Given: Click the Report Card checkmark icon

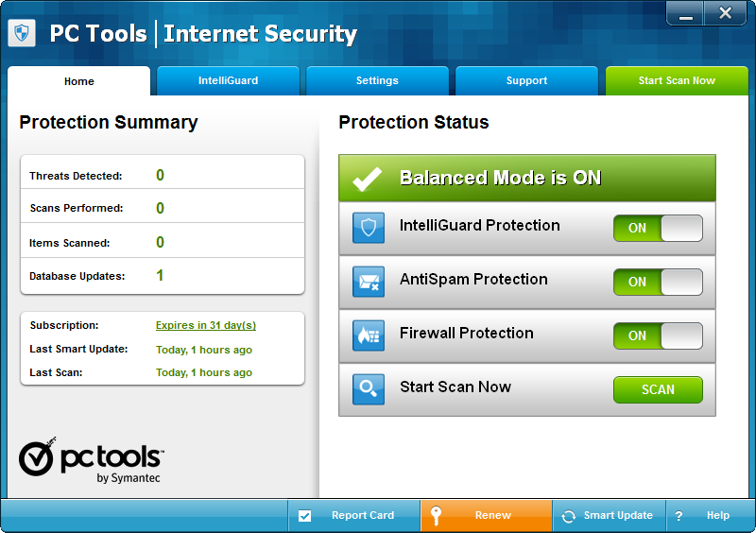Looking at the screenshot, I should (305, 516).
